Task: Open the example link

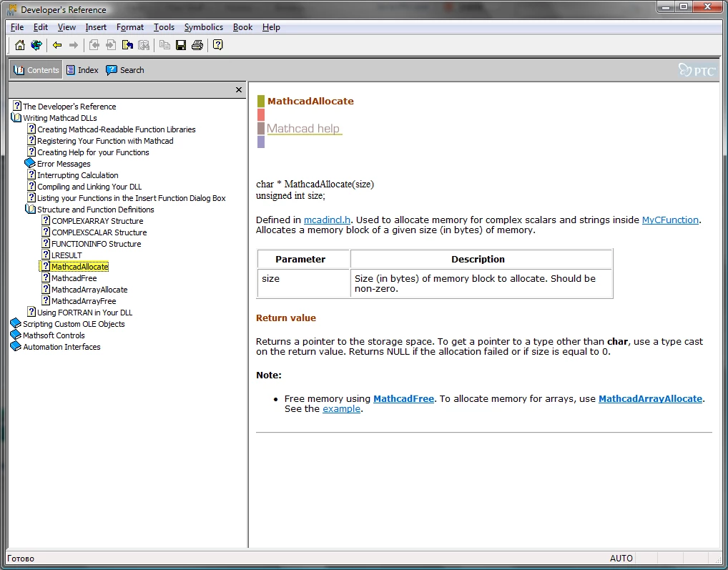Action: (341, 409)
